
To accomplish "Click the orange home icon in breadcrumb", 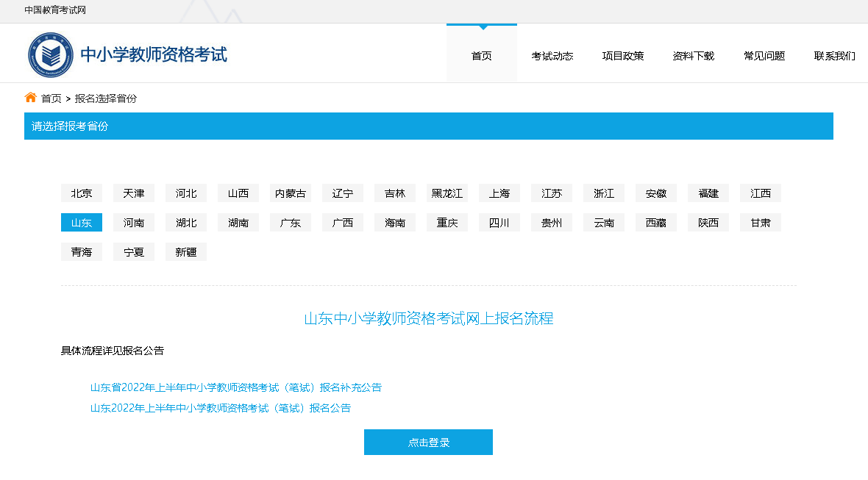I will pyautogui.click(x=30, y=98).
